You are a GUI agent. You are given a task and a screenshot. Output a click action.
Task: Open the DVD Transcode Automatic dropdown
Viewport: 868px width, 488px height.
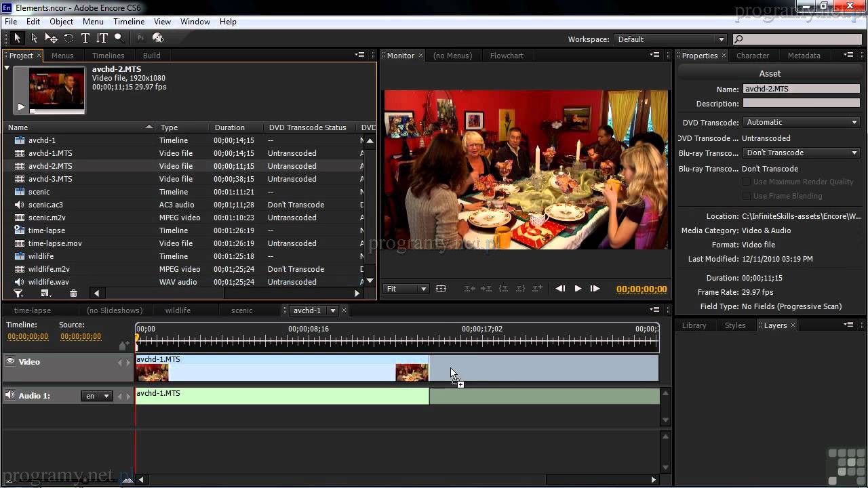click(x=801, y=122)
